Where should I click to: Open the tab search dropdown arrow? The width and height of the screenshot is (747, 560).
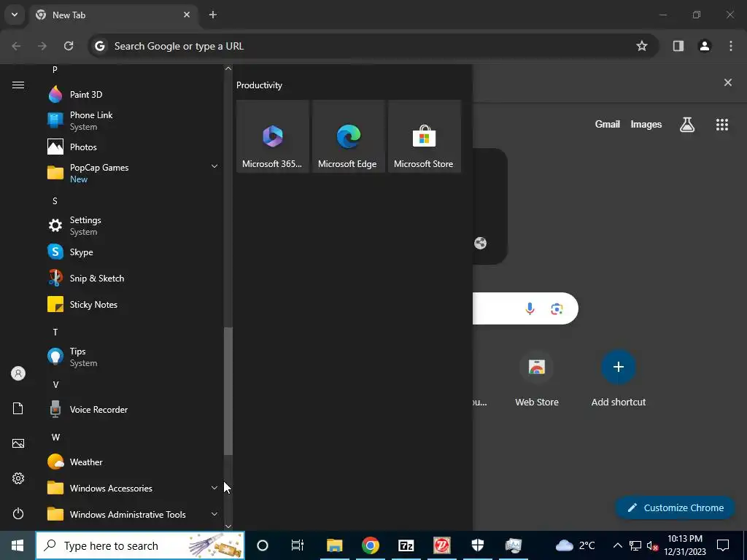point(15,15)
